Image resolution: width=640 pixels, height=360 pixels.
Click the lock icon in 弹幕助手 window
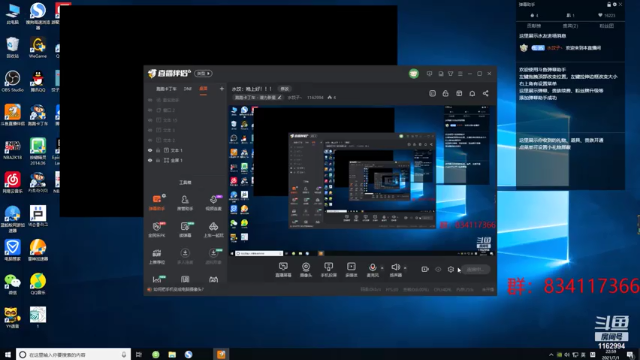(x=609, y=4)
